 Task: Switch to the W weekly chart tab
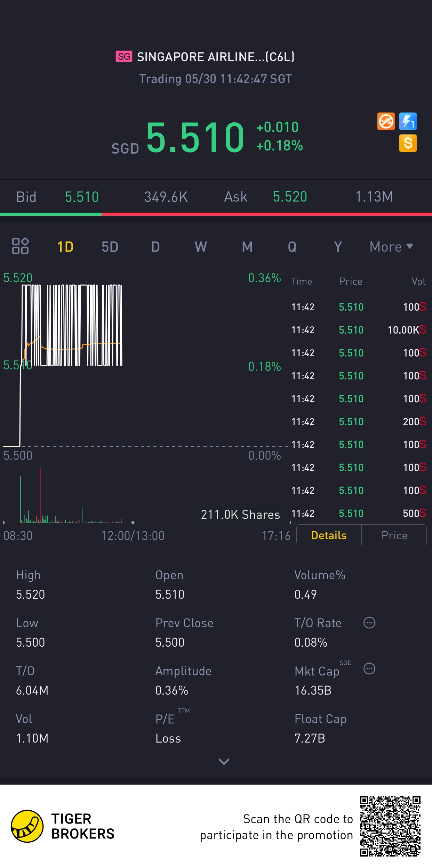201,247
